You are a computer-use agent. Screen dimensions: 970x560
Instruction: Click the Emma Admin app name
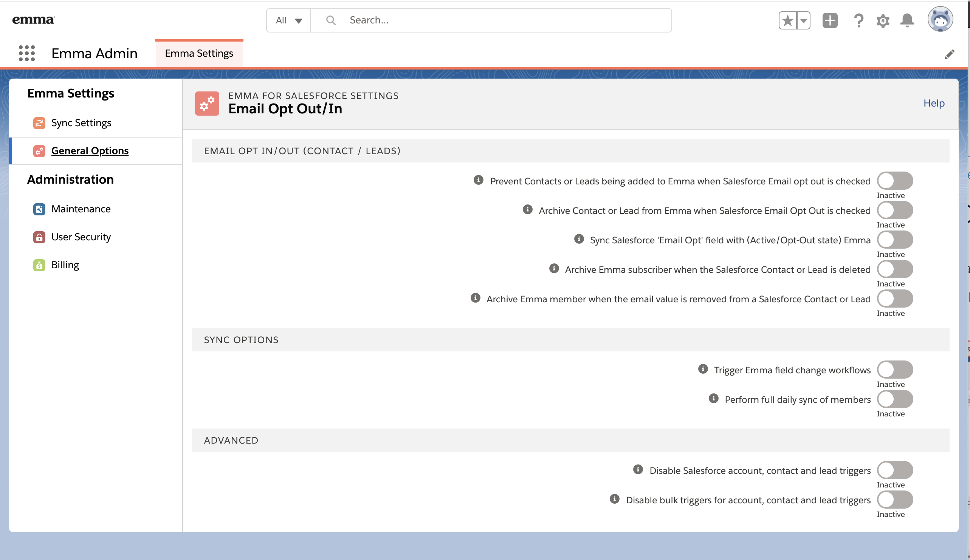click(x=94, y=53)
